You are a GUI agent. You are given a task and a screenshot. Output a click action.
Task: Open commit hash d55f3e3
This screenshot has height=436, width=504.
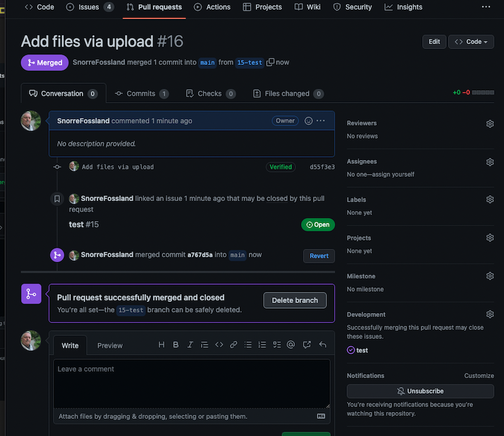point(322,167)
